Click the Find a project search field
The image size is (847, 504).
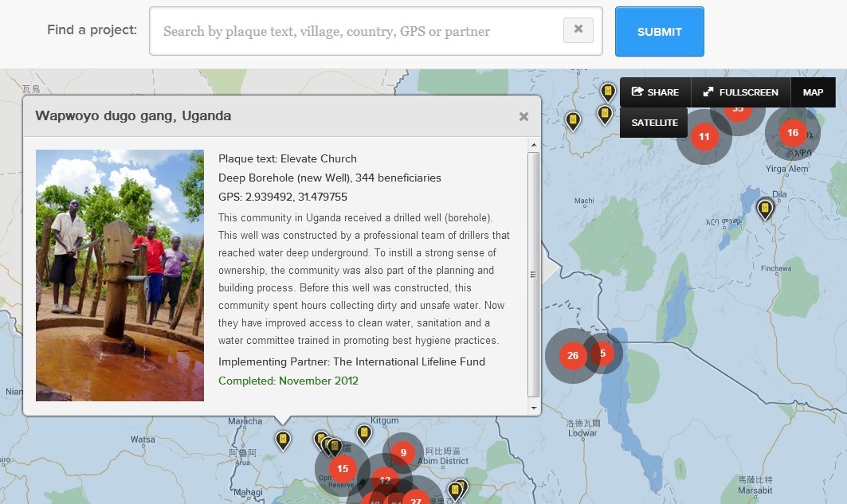pyautogui.click(x=359, y=32)
